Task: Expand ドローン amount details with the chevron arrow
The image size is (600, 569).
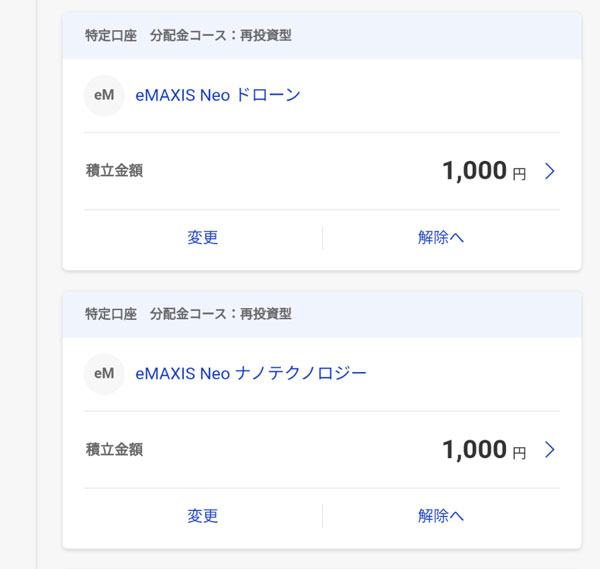Action: pos(549,171)
